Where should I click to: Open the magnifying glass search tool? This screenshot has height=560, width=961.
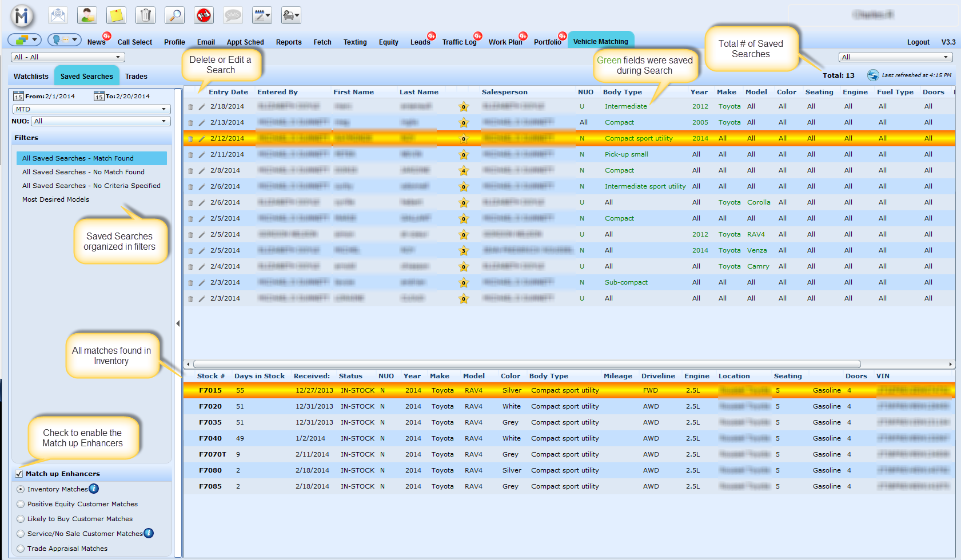pos(174,15)
